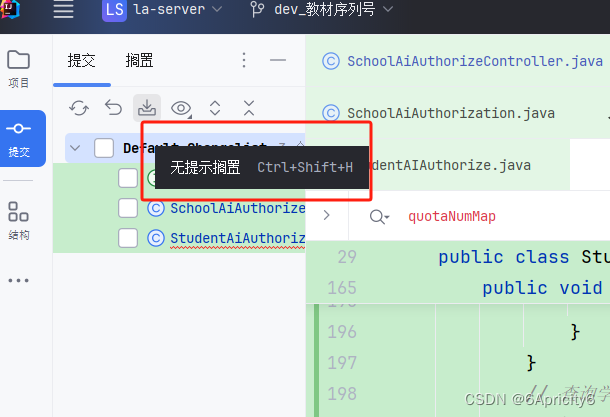The width and height of the screenshot is (610, 417).
Task: Click the quotaNumMap search field
Action: point(452,216)
